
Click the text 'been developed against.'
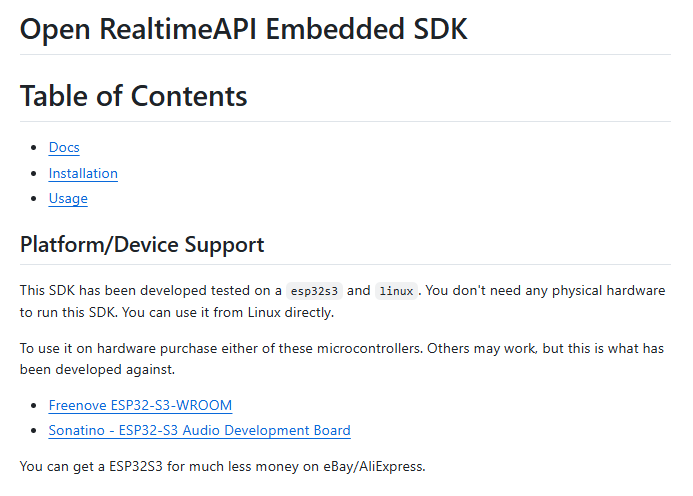coord(97,370)
